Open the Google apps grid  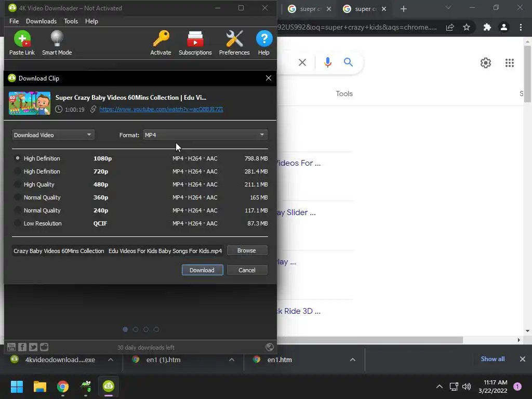click(509, 63)
